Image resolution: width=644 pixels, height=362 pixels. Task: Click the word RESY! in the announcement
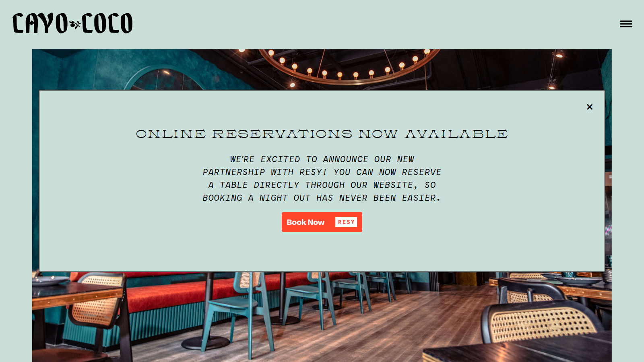pos(313,172)
